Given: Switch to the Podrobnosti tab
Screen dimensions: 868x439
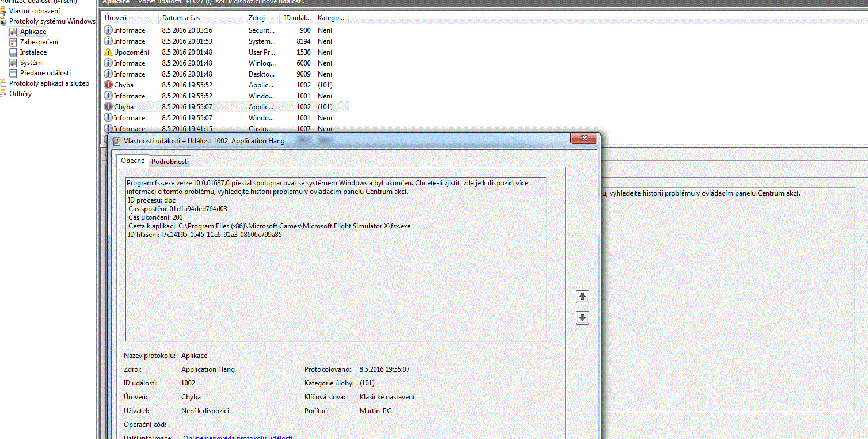Looking at the screenshot, I should coord(170,162).
